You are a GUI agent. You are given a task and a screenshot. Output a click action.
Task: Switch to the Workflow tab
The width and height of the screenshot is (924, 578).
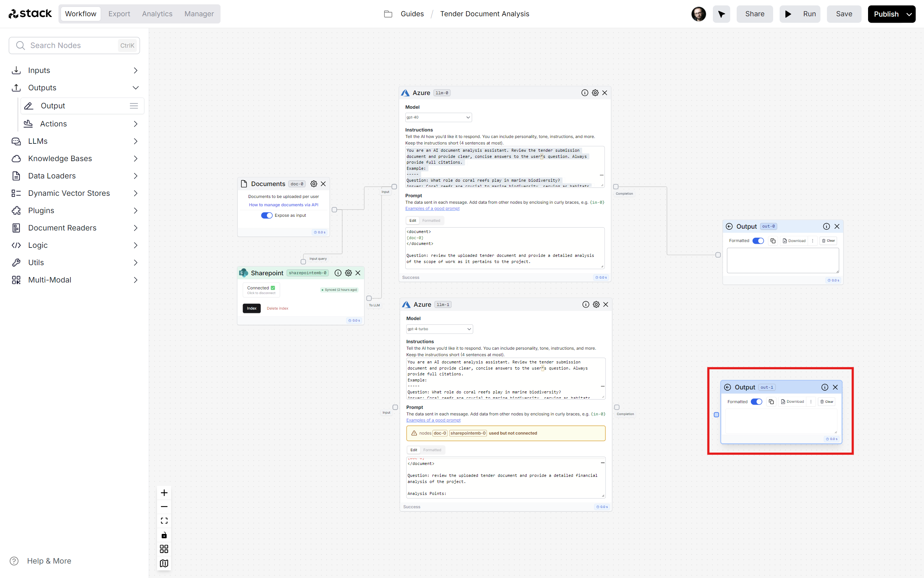click(80, 14)
